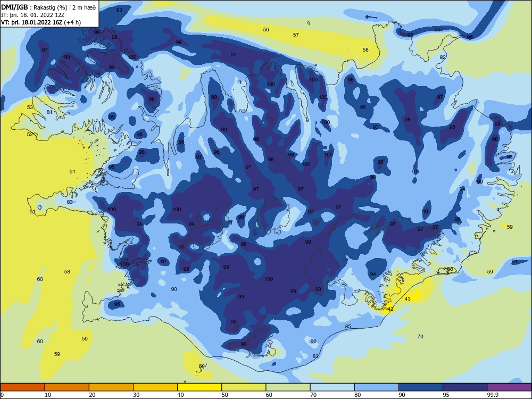Screen dimensions: 532x399
Task: Click the '52' humidity value on the map
Action: pos(30,134)
